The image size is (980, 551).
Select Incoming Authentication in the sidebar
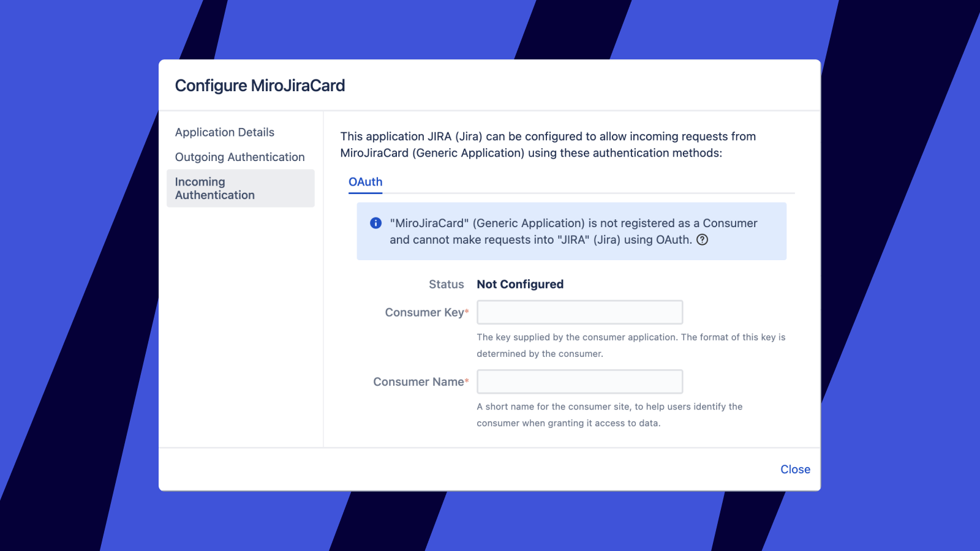coord(240,189)
